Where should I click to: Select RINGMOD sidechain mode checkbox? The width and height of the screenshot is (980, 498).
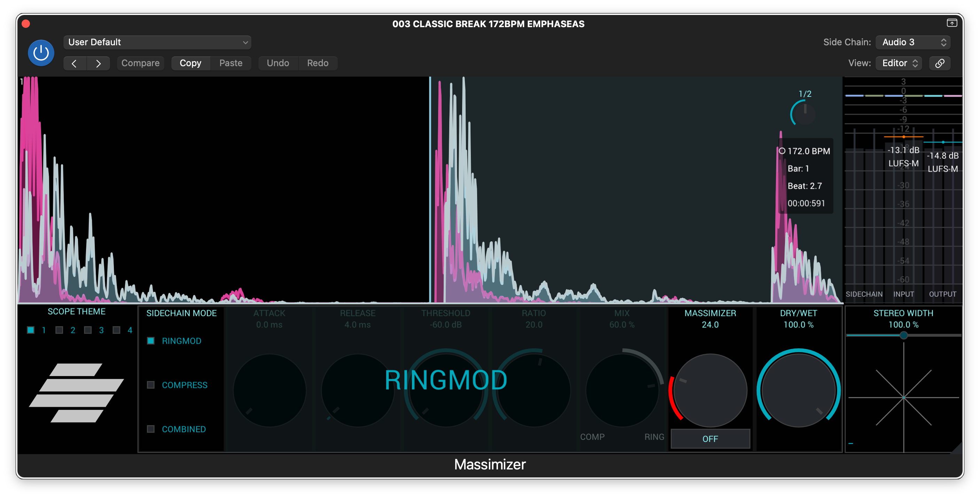point(151,341)
